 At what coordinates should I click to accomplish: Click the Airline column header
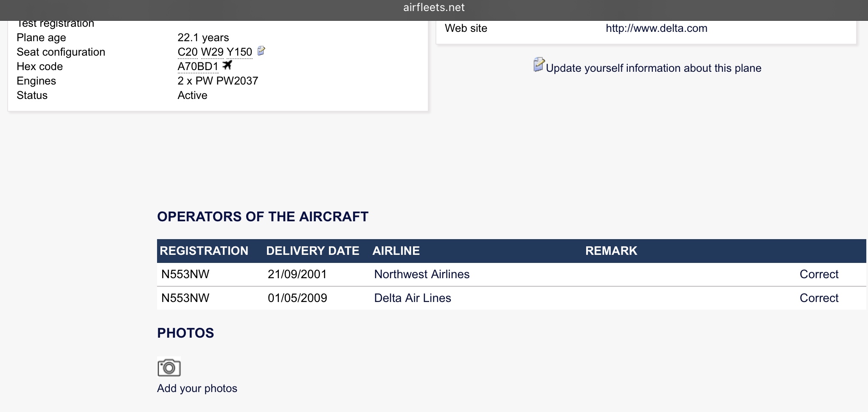click(x=396, y=251)
